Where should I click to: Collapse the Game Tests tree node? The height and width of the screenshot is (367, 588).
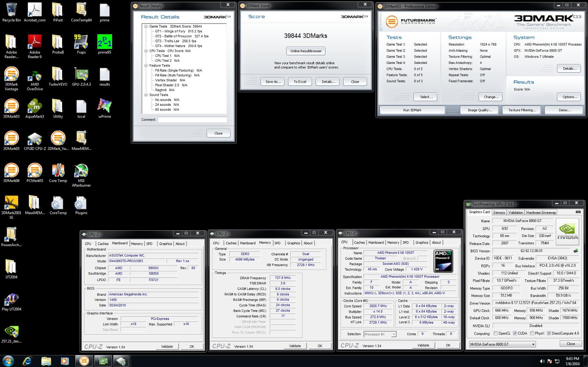146,26
